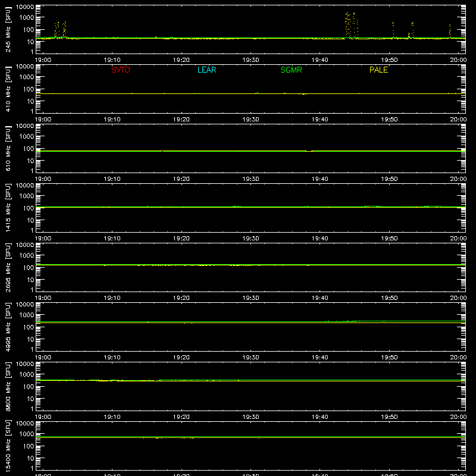The width and height of the screenshot is (476, 476).
Task: Click the yellow PALE station label
Action: (378, 70)
